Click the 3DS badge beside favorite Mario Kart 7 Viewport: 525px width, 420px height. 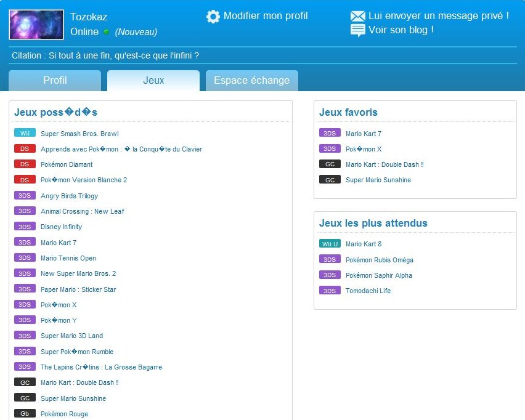pos(330,133)
